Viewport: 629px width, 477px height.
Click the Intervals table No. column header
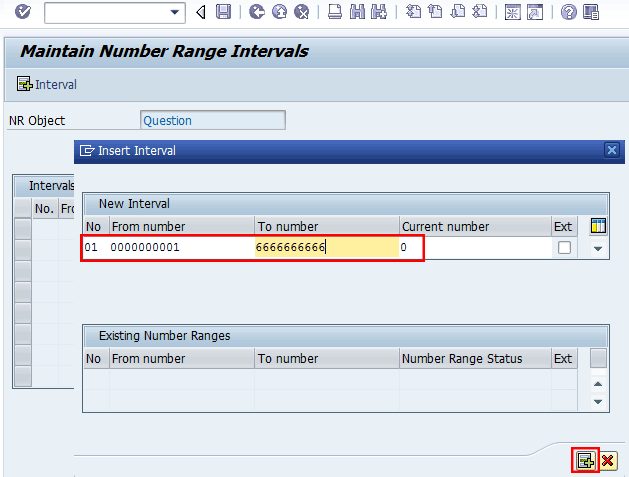pos(45,209)
